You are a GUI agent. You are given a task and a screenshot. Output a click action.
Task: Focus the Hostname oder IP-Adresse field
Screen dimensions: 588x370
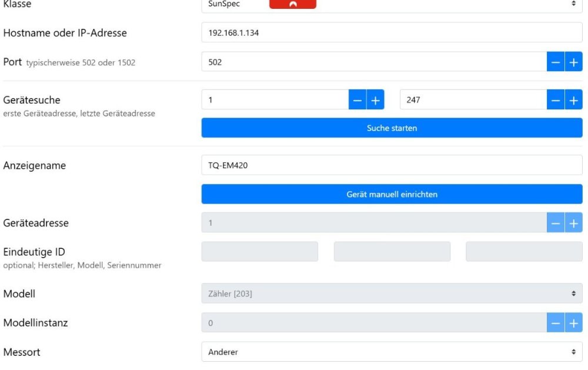click(391, 33)
